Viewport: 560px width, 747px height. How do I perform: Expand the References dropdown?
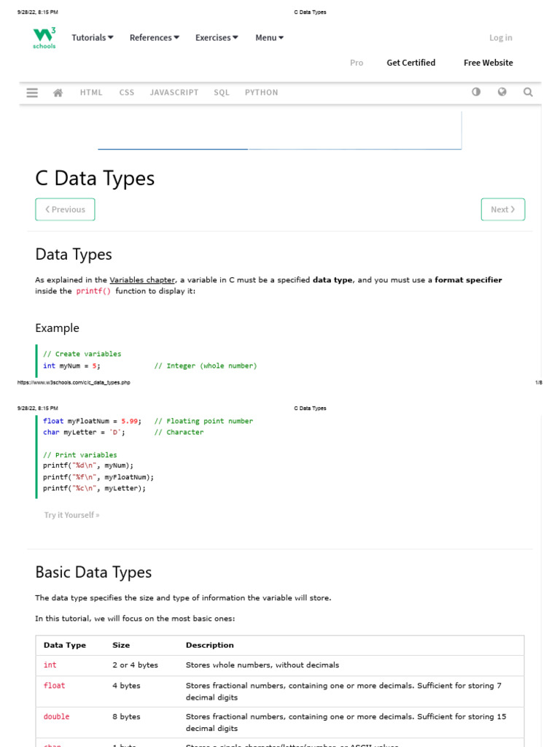coord(154,38)
